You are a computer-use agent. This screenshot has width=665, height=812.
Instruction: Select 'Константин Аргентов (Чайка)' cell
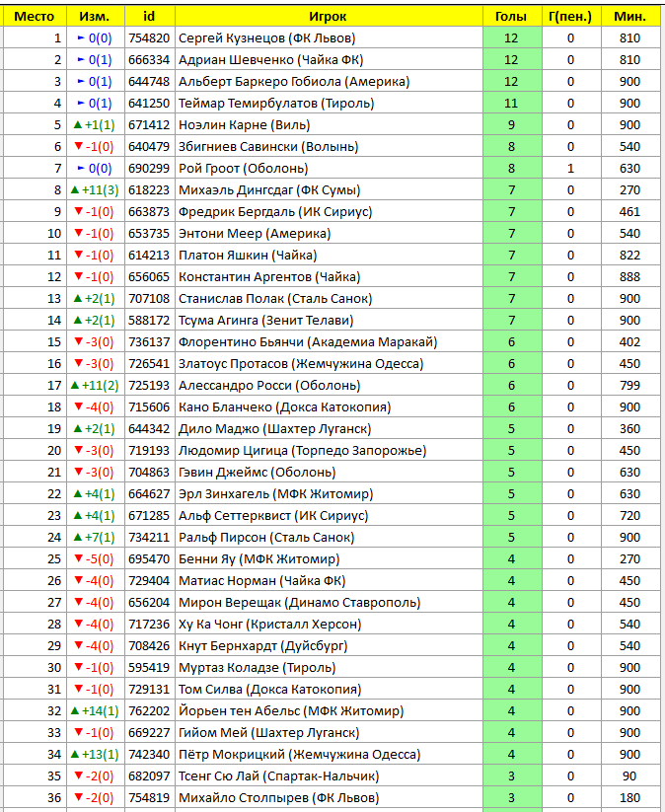point(329,277)
